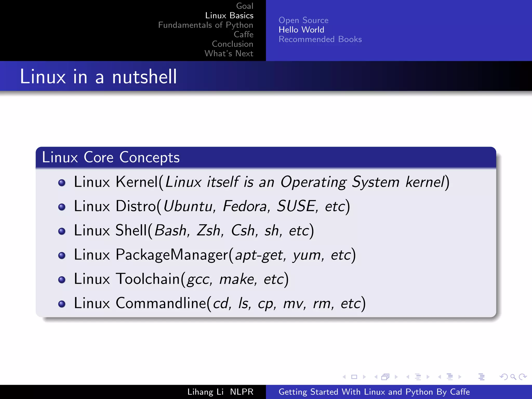Jump to the Goal section
Screen dimensions: 532x399
tap(245, 6)
